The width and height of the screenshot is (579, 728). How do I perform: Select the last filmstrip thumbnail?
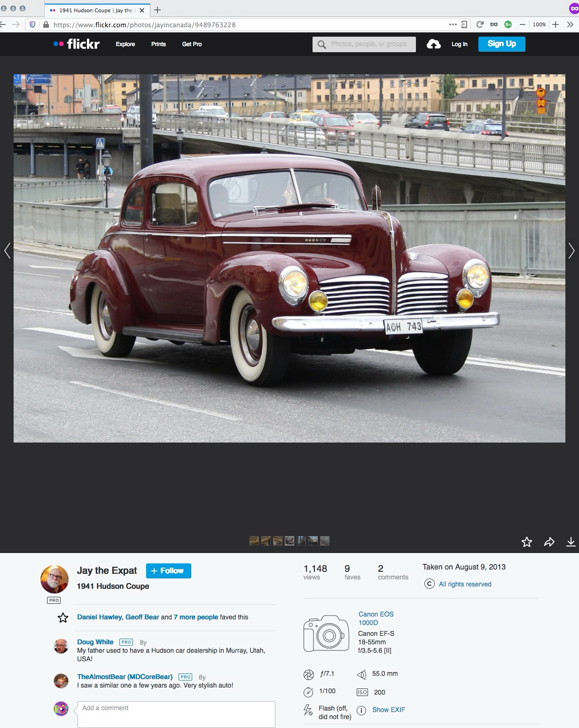[325, 541]
